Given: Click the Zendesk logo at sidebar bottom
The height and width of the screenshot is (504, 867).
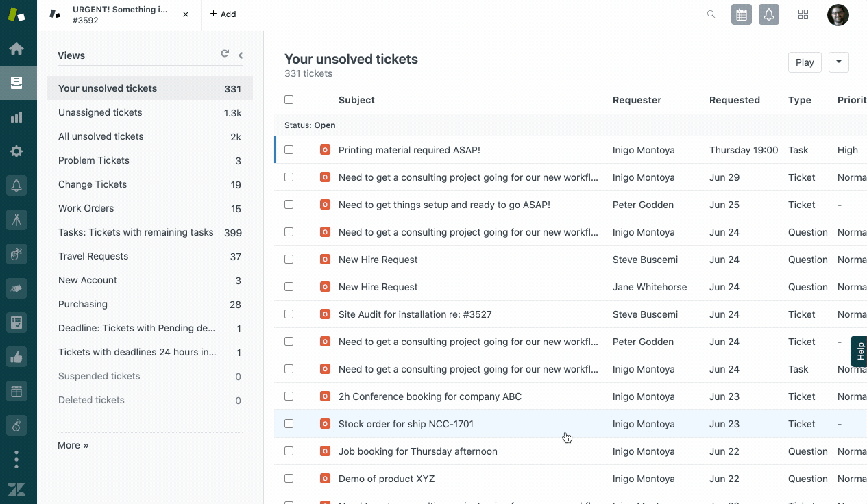Looking at the screenshot, I should (16, 489).
